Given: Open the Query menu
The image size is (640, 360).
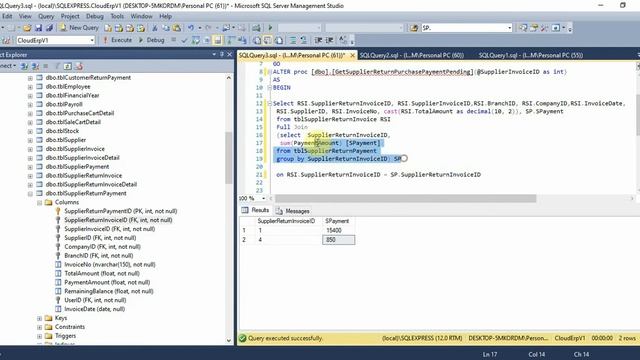Looking at the screenshot, I should [x=46, y=16].
